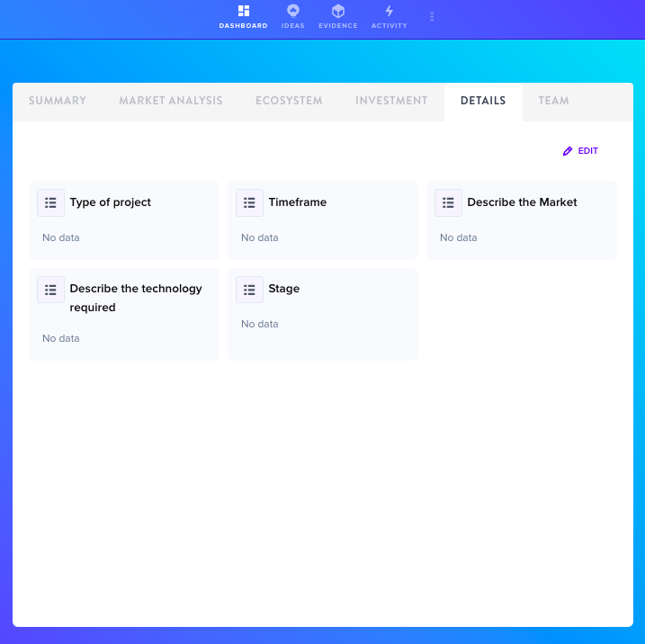Open the Ecosystem tab

(x=289, y=101)
